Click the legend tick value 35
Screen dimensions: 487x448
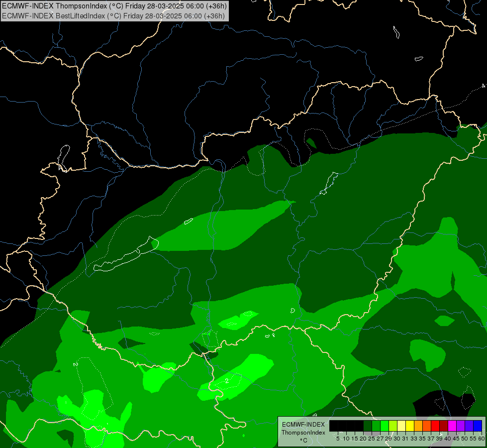[x=422, y=439]
